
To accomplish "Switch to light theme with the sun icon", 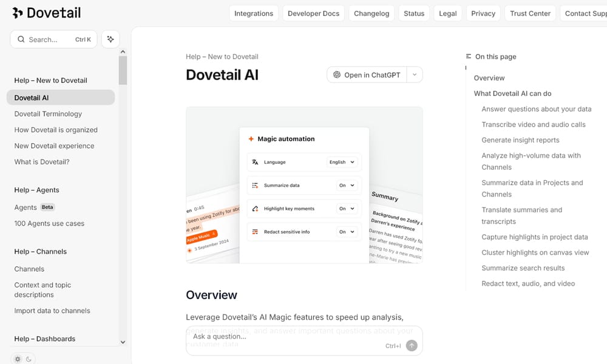I will 17,359.
